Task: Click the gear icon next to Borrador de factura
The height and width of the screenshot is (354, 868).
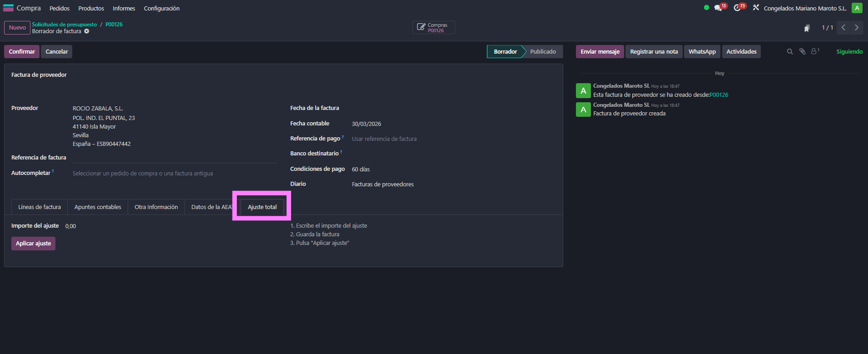Action: pos(87,31)
